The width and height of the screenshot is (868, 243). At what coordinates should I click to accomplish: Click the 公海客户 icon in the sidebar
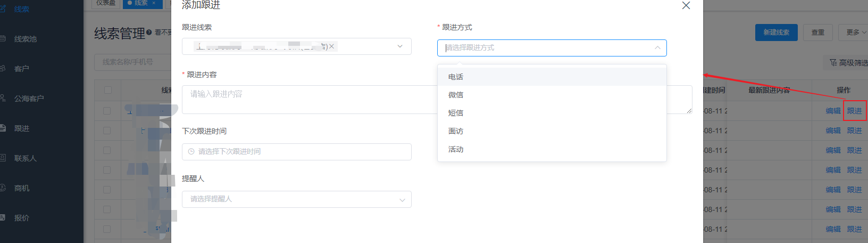coord(3,99)
